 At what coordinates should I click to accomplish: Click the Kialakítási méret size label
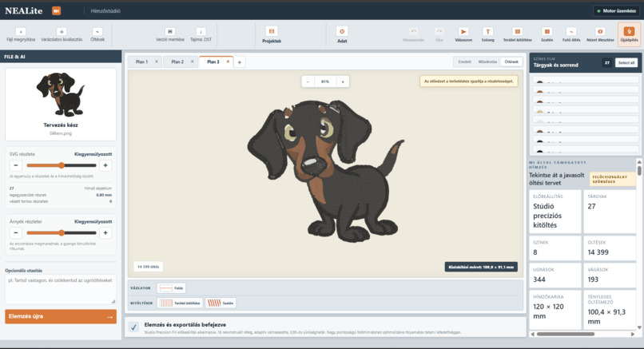point(481,267)
